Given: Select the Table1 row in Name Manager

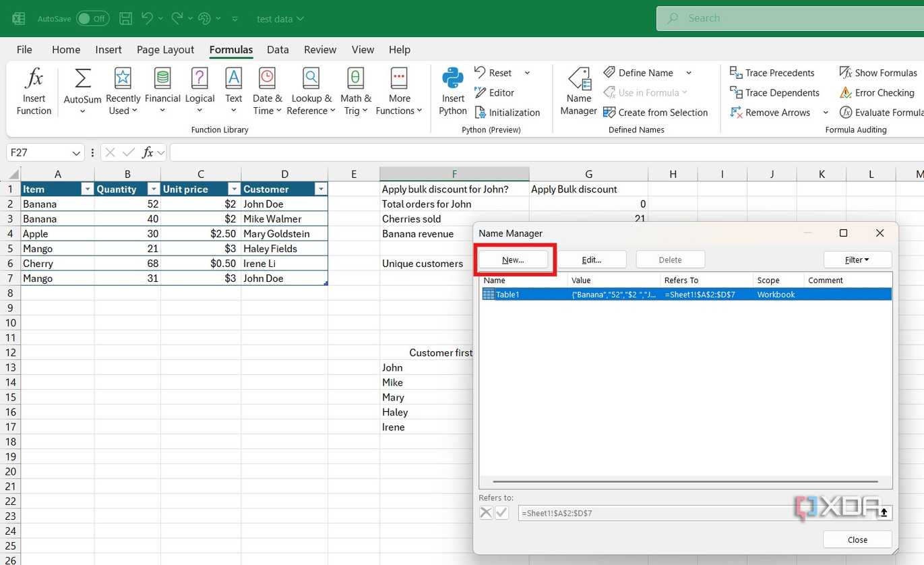Looking at the screenshot, I should [685, 295].
